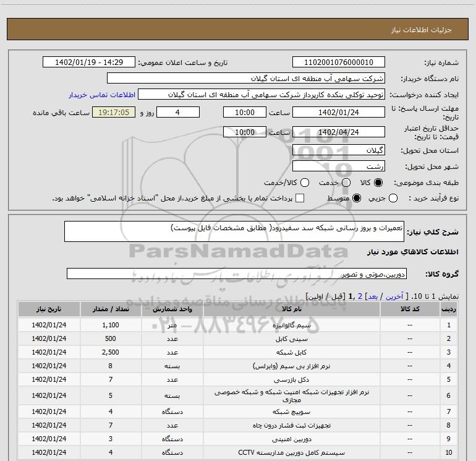Select the کالا/خدمت radio button

(x=305, y=183)
